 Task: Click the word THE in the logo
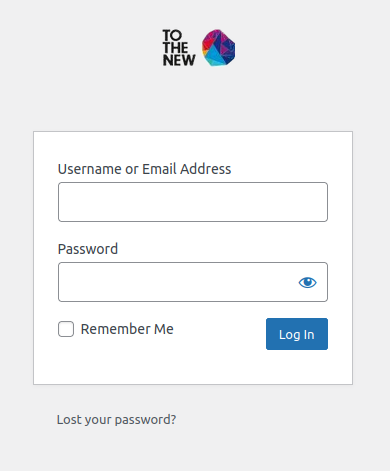(x=175, y=48)
